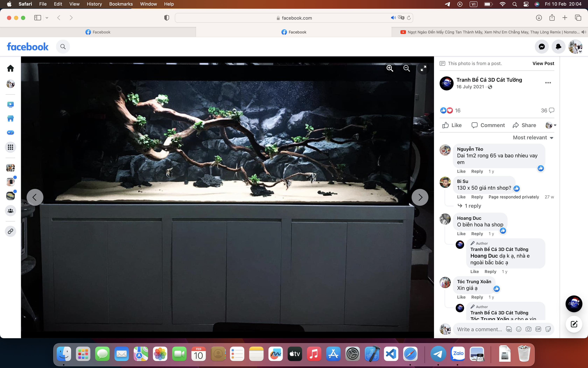Open Nguyễn Tèo commenter name
The height and width of the screenshot is (368, 588).
pyautogui.click(x=470, y=149)
